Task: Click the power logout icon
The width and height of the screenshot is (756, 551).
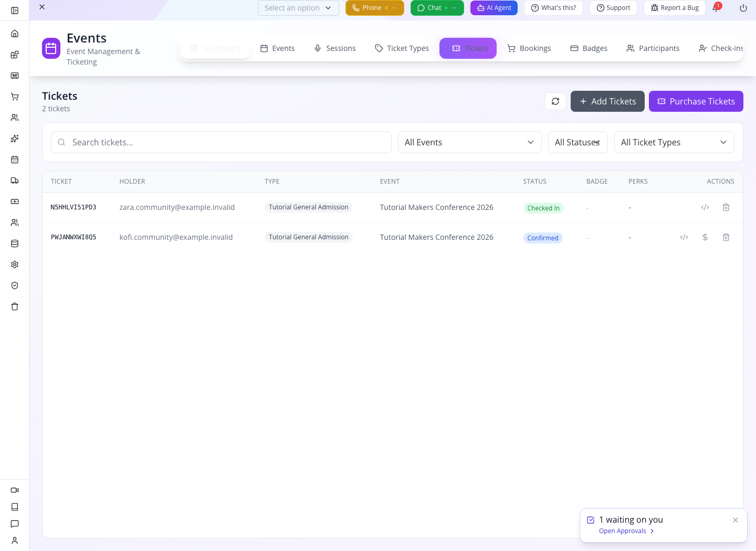Action: coord(743,8)
